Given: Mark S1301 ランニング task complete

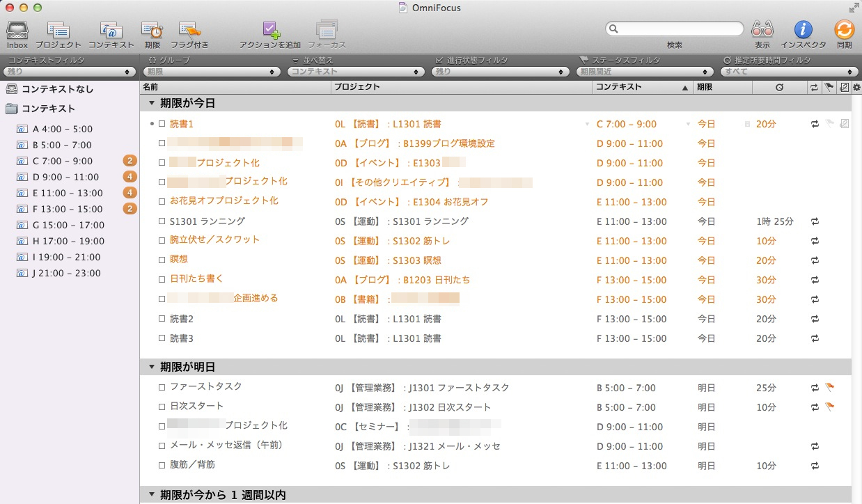Looking at the screenshot, I should [162, 221].
